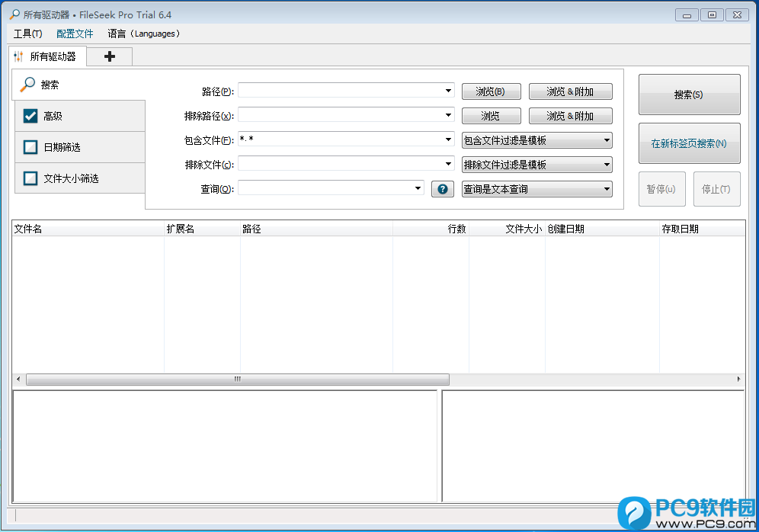The image size is (759, 532).
Task: Click 在新标签页搜索(N) button
Action: coord(690,143)
